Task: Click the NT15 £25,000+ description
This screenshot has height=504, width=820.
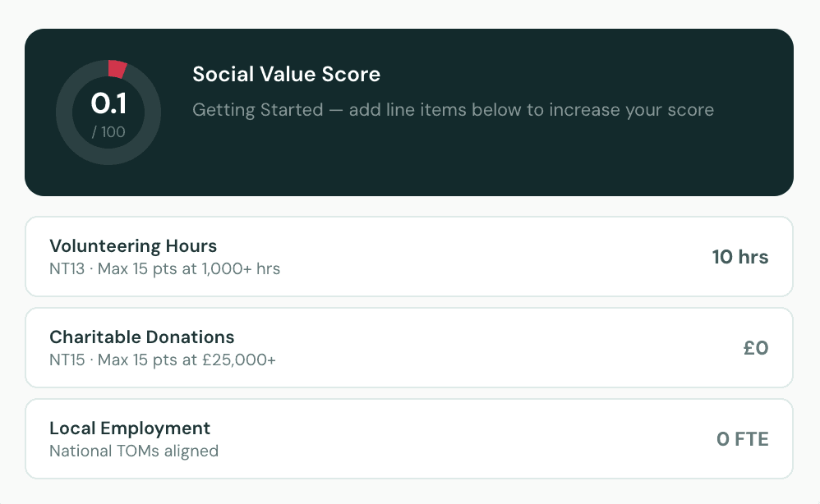Action: (163, 360)
